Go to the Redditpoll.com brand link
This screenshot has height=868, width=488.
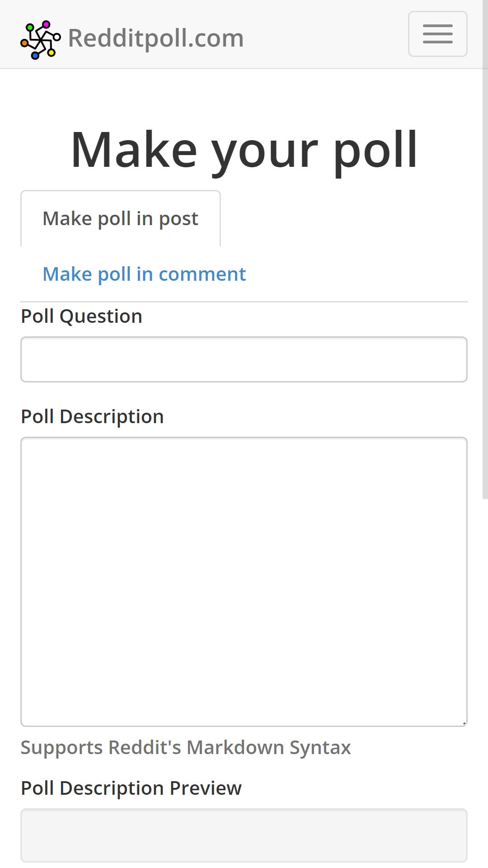pos(156,38)
